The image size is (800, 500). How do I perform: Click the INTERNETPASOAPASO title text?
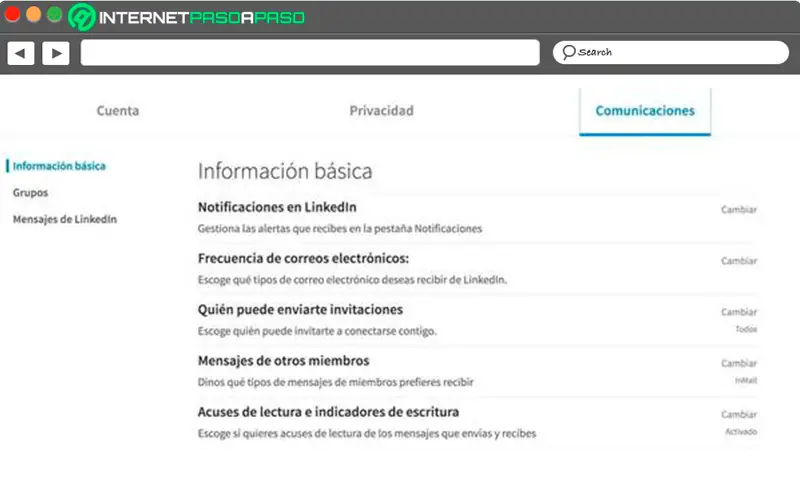202,18
